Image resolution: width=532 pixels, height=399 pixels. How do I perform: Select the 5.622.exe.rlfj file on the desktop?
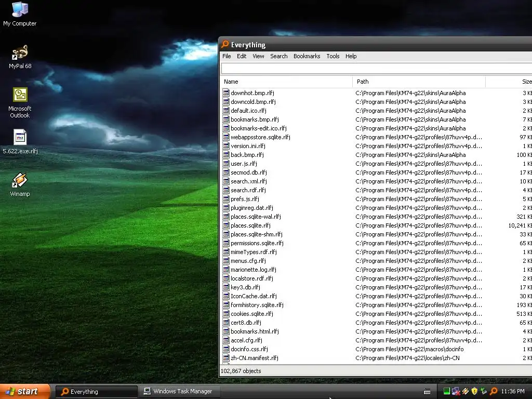20,142
